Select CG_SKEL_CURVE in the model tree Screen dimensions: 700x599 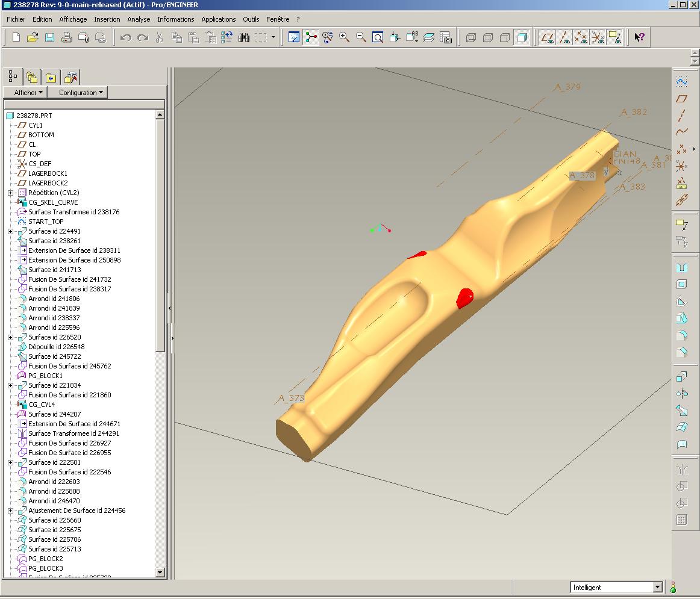(53, 202)
